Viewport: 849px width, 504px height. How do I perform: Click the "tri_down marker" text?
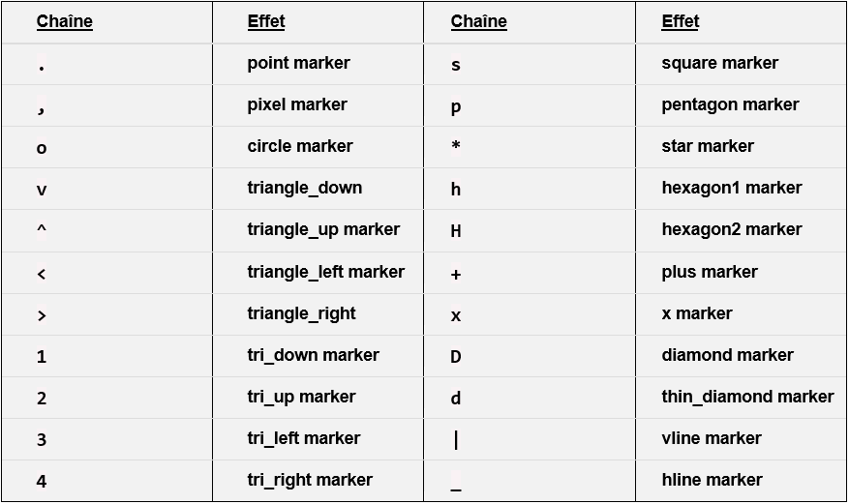tap(313, 355)
